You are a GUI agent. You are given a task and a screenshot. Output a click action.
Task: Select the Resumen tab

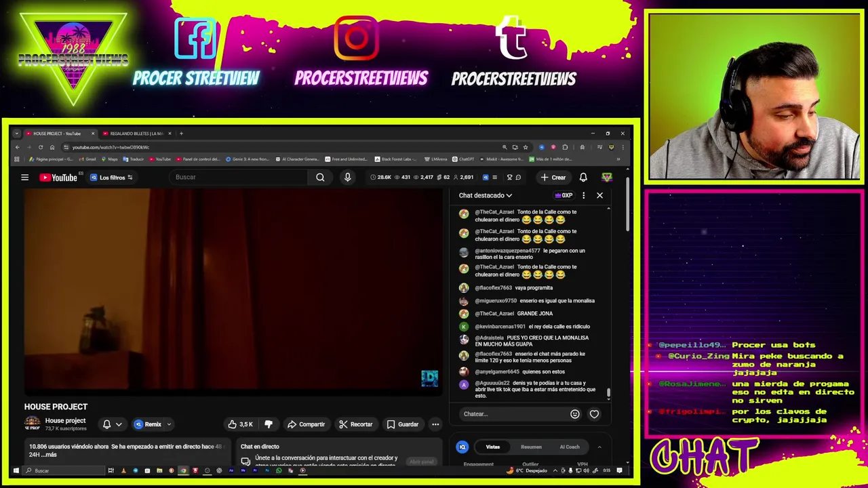click(x=531, y=447)
